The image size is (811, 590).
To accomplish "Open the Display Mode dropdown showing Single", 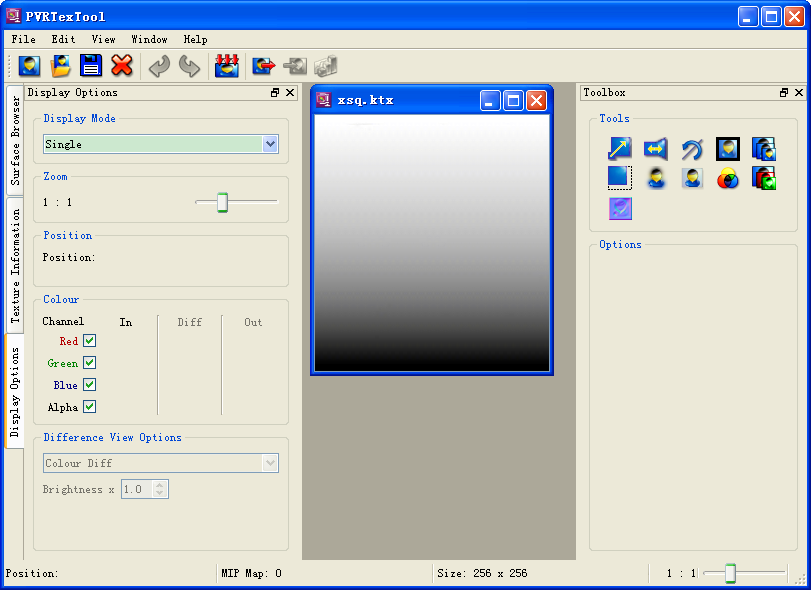I will [x=270, y=144].
